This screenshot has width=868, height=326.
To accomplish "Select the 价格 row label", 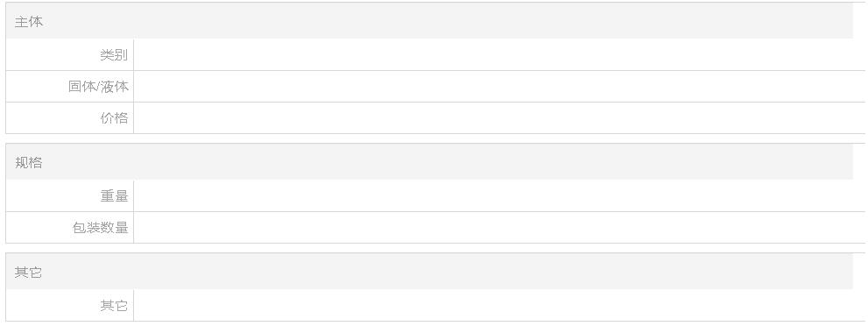I will click(114, 118).
